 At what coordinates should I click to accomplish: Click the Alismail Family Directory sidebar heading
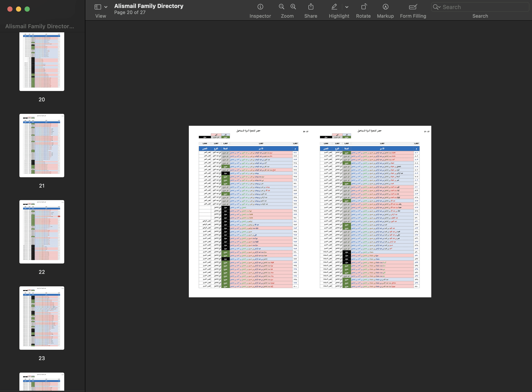[x=40, y=26]
